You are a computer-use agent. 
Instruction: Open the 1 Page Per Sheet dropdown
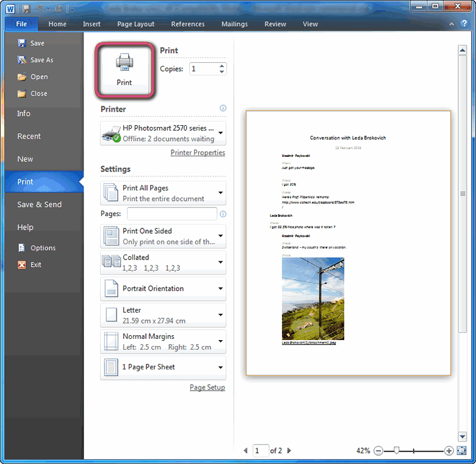point(164,368)
